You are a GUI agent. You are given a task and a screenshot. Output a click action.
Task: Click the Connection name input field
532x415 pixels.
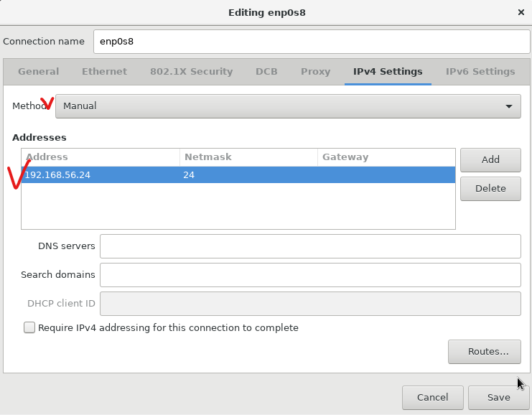[x=312, y=42]
